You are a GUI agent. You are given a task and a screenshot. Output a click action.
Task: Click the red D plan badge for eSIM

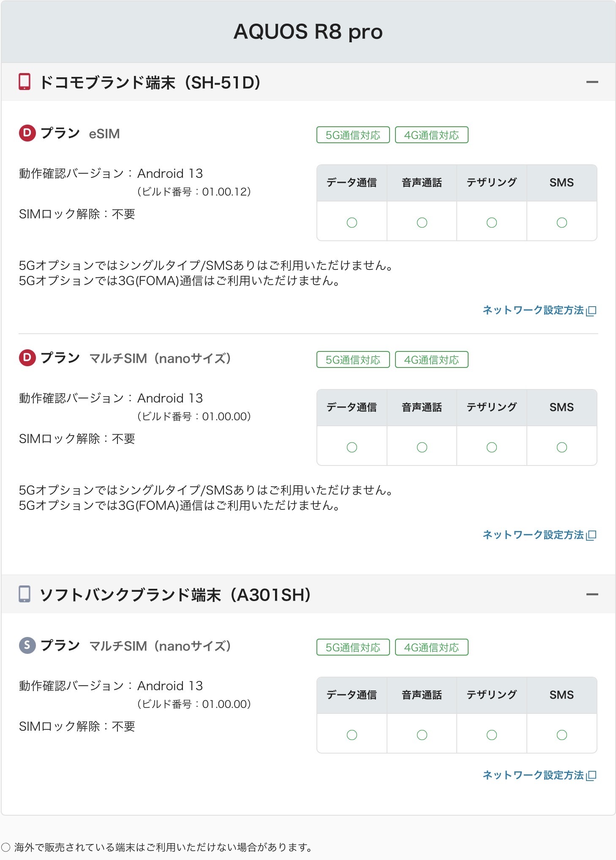point(27,133)
